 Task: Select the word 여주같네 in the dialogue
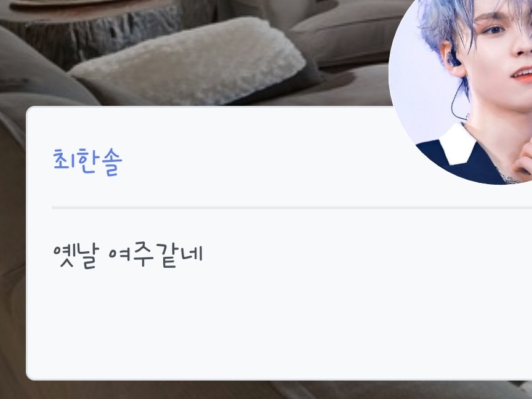click(x=156, y=256)
